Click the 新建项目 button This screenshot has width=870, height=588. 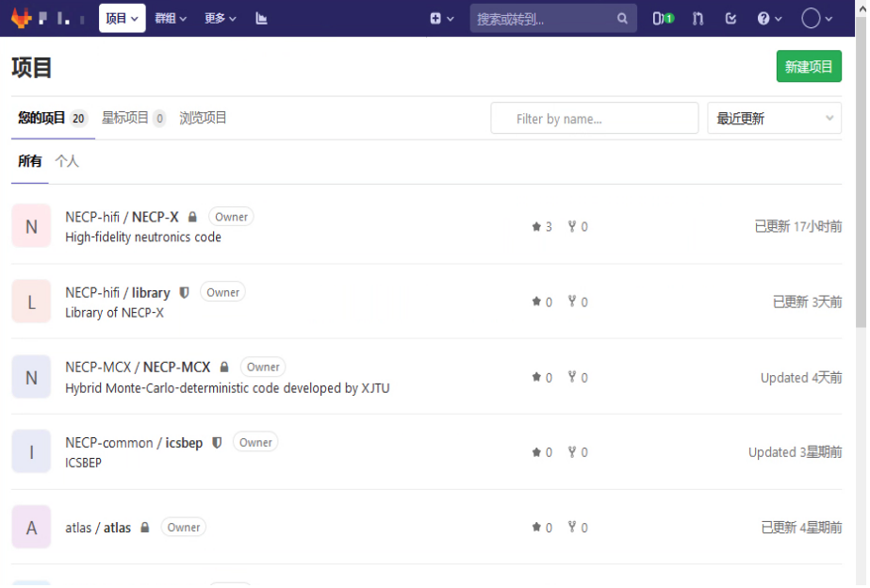click(808, 67)
